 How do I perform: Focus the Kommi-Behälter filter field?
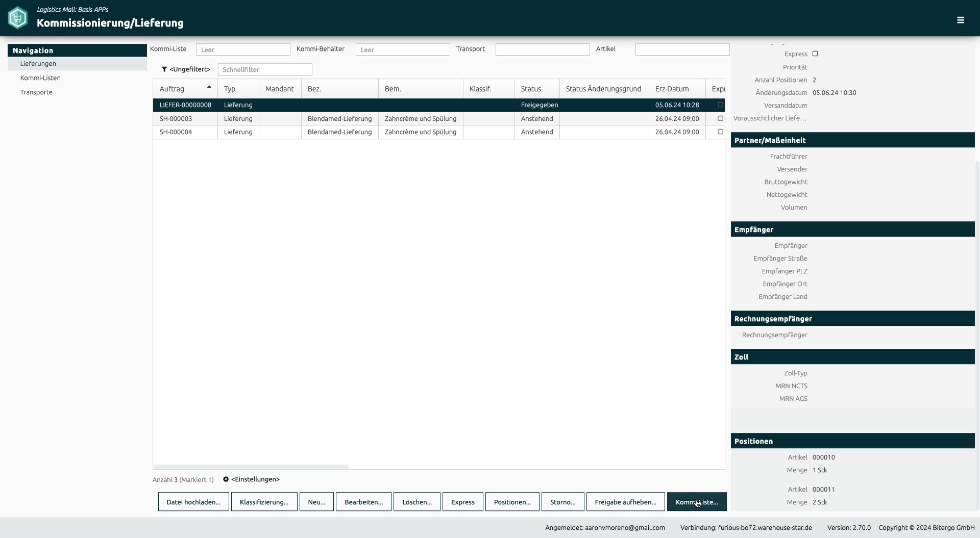pos(403,49)
